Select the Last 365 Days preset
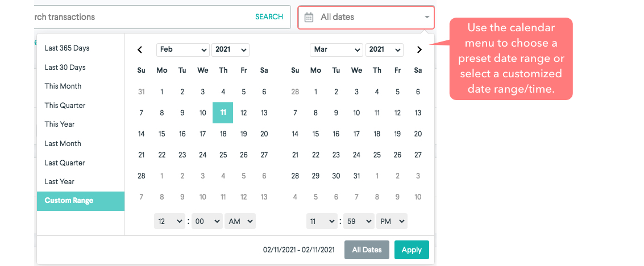This screenshot has height=266, width=644. tap(67, 48)
